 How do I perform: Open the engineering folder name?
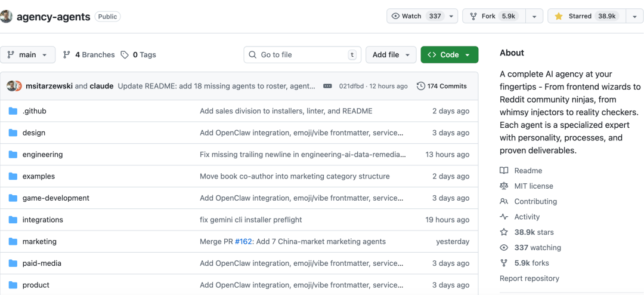[x=43, y=155]
